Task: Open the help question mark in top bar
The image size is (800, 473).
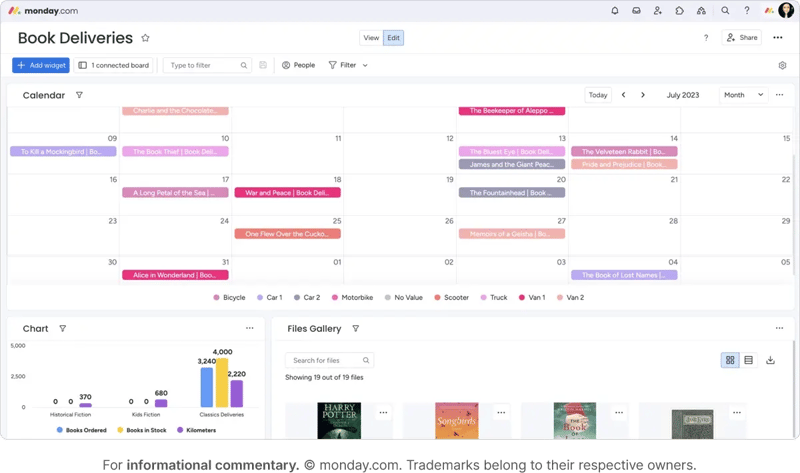Action: click(x=746, y=10)
